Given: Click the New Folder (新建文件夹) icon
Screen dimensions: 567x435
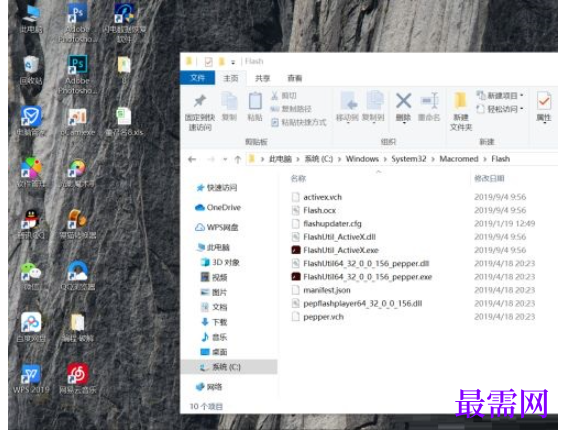Looking at the screenshot, I should coord(461,110).
